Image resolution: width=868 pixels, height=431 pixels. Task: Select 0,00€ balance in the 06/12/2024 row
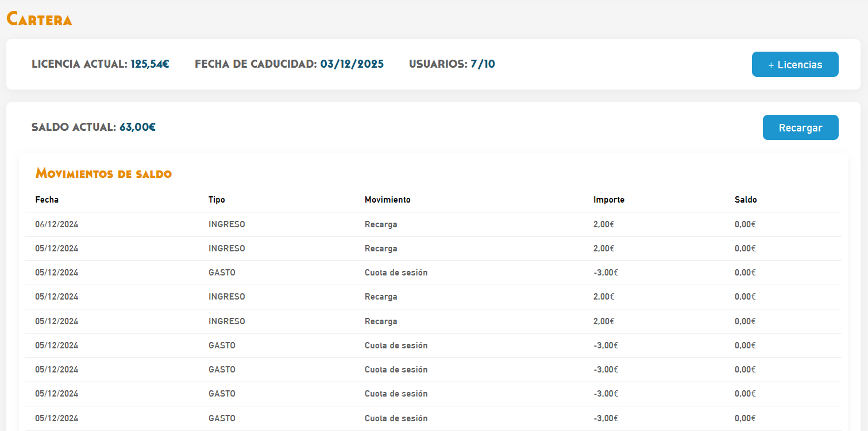point(745,224)
